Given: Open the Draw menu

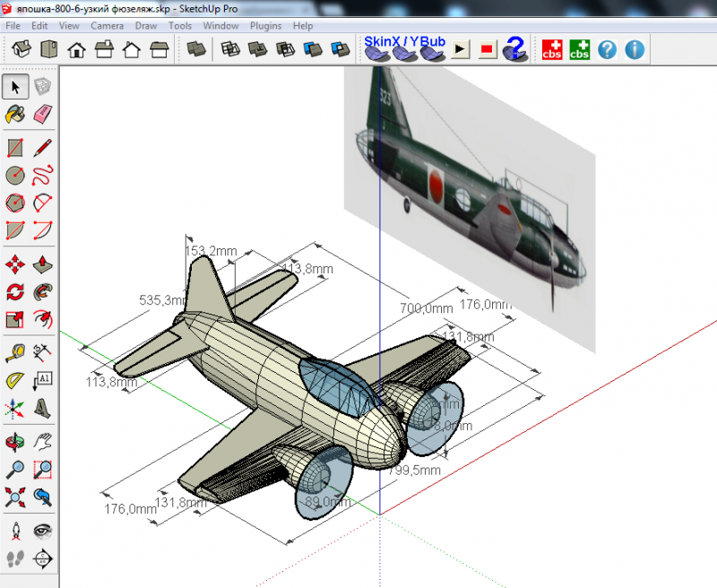Looking at the screenshot, I should [146, 26].
